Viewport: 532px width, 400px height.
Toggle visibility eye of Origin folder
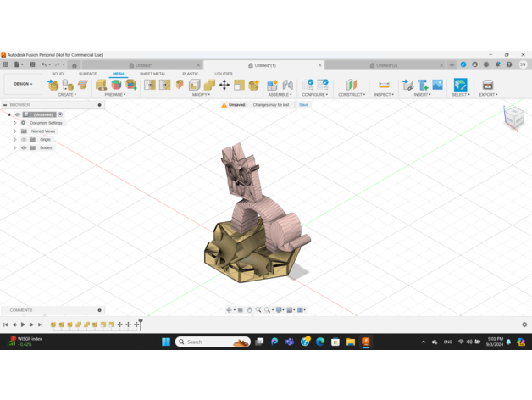pos(24,139)
